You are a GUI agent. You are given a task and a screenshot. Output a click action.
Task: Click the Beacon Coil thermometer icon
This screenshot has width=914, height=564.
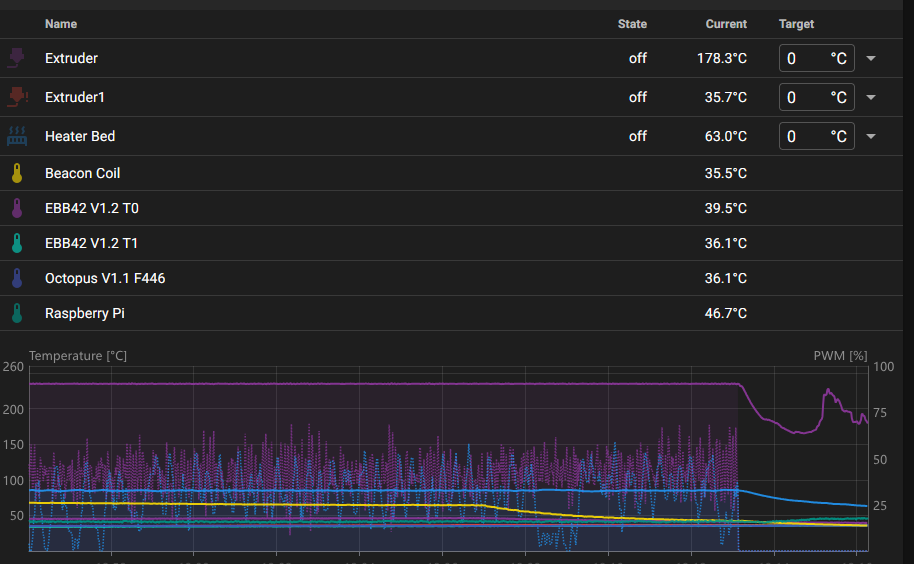pos(17,173)
